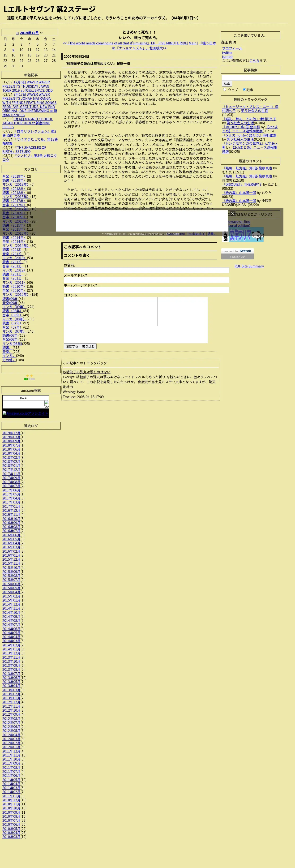Focus the 記事検索 search text box
Viewport: 295px width, 868px height.
(258, 78)
